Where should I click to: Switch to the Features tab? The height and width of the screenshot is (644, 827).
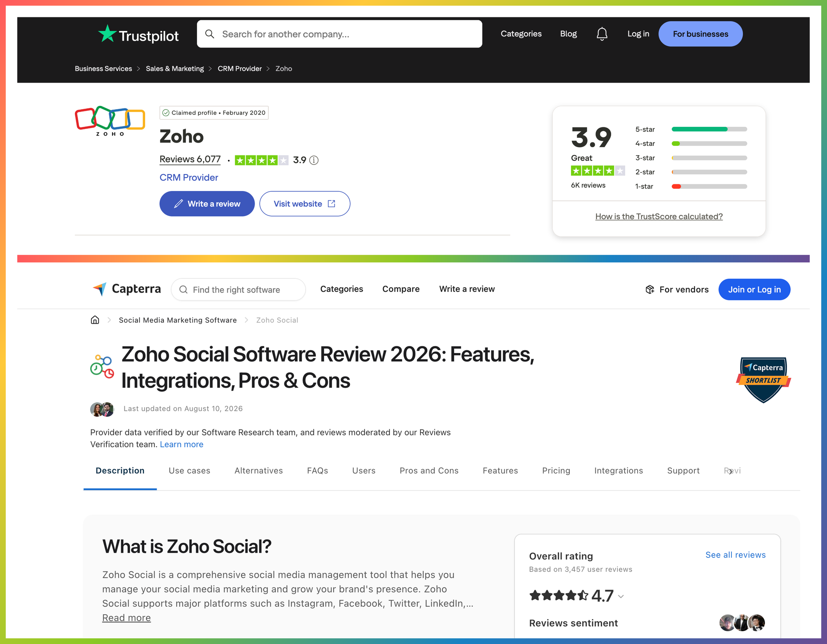(500, 471)
